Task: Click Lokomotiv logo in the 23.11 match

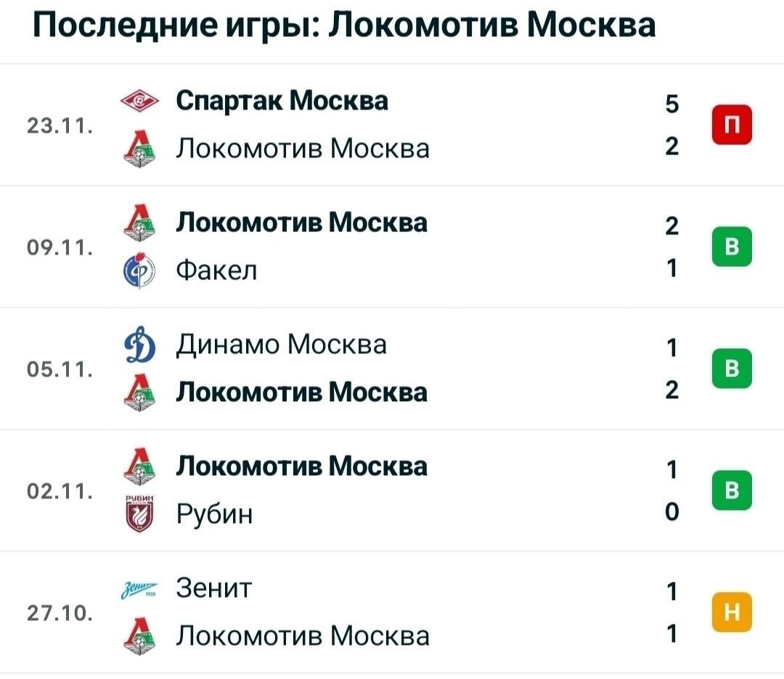Action: coord(139,149)
